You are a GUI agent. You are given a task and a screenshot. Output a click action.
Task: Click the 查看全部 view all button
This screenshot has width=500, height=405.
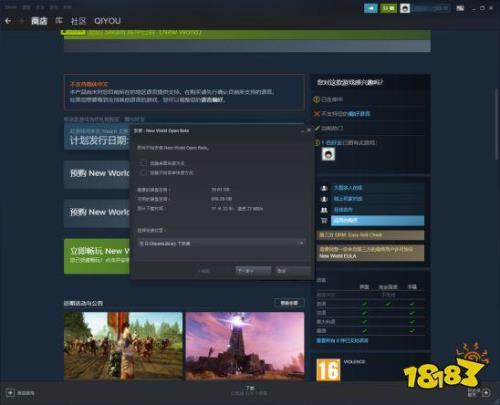click(x=289, y=303)
